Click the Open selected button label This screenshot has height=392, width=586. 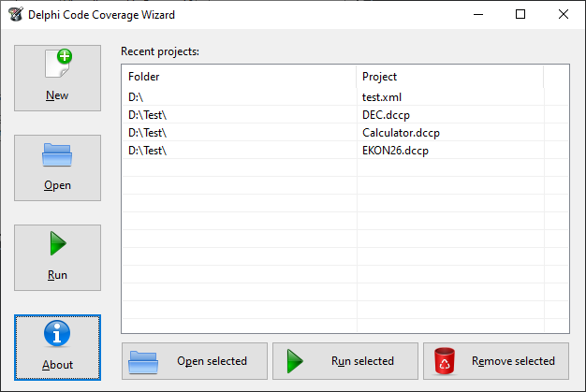point(212,361)
